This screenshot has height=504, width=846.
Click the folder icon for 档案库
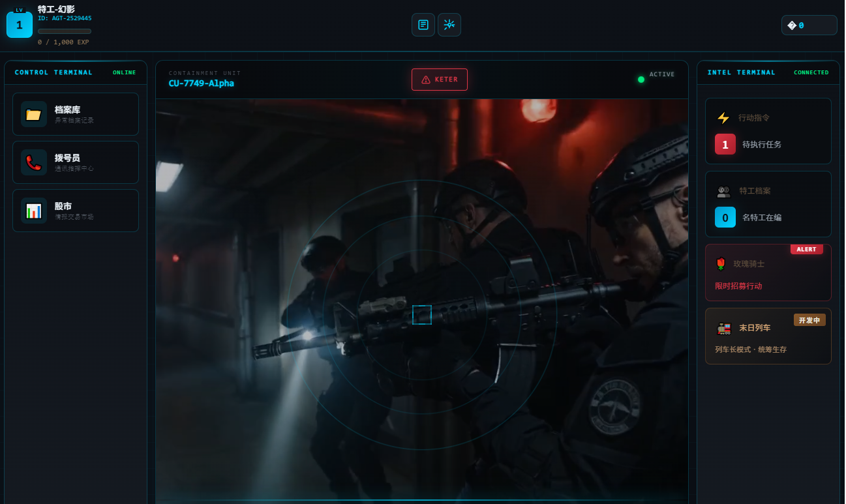pyautogui.click(x=34, y=114)
